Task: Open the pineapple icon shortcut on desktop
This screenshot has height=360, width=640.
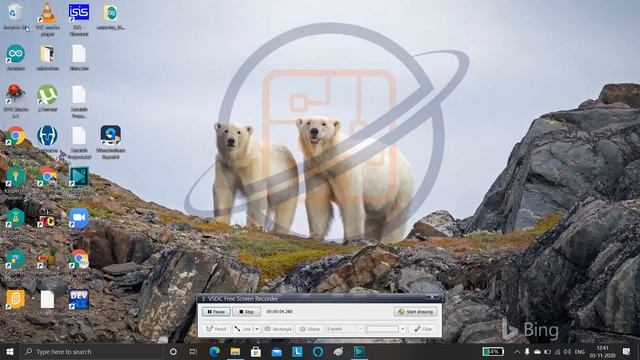Action: [47, 259]
